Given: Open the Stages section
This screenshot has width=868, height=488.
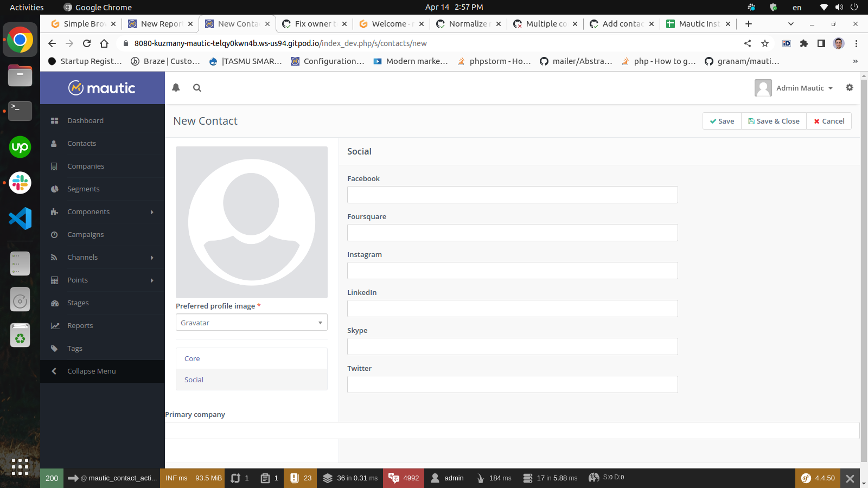Looking at the screenshot, I should (78, 303).
